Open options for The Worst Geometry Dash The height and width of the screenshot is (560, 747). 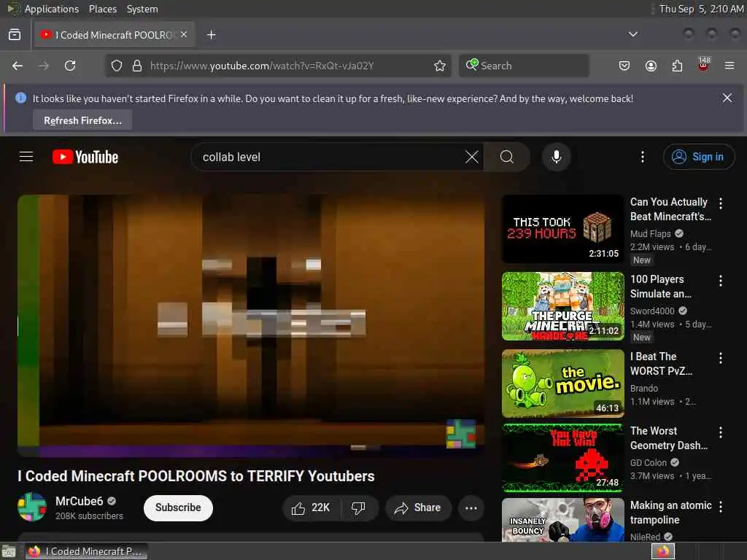[720, 432]
